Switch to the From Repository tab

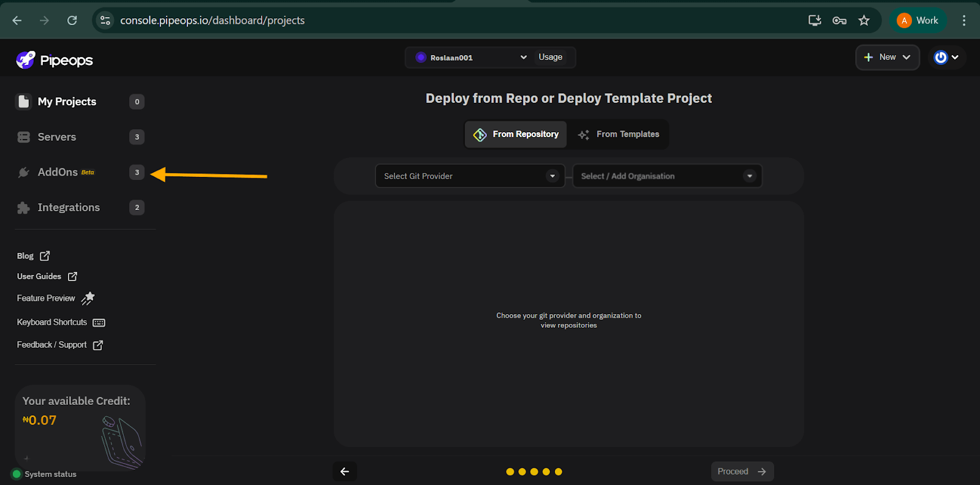click(516, 134)
